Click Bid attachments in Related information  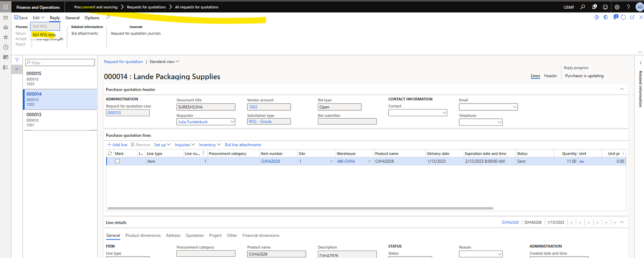pos(85,33)
